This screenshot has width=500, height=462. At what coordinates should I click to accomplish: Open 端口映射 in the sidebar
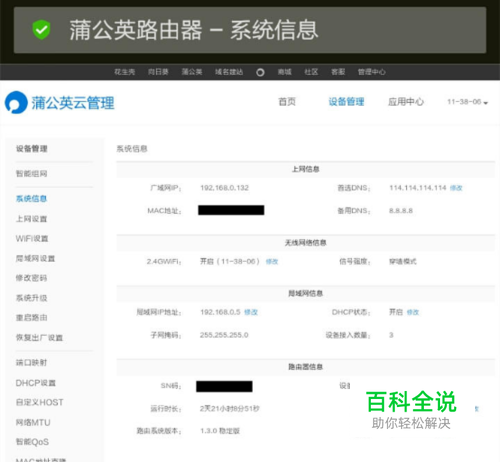pos(32,363)
